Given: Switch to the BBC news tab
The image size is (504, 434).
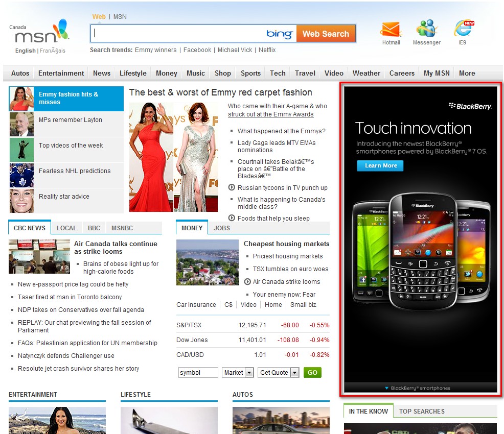Looking at the screenshot, I should click(94, 228).
